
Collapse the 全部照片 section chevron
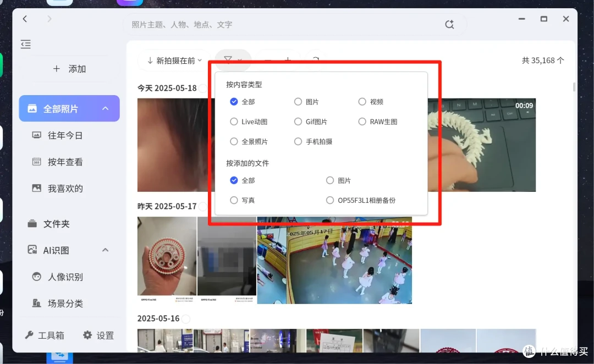pyautogui.click(x=105, y=109)
